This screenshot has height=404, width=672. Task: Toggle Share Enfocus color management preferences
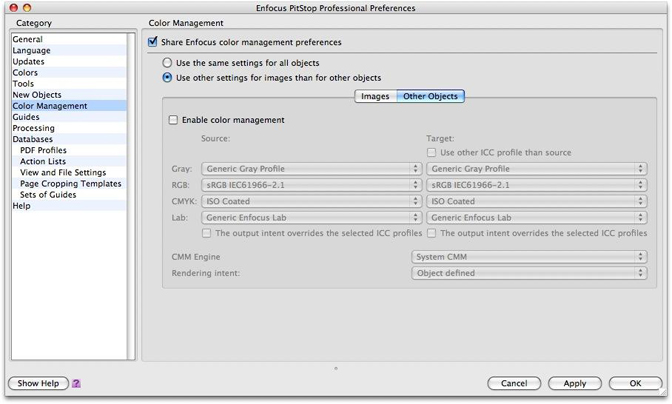click(x=152, y=42)
